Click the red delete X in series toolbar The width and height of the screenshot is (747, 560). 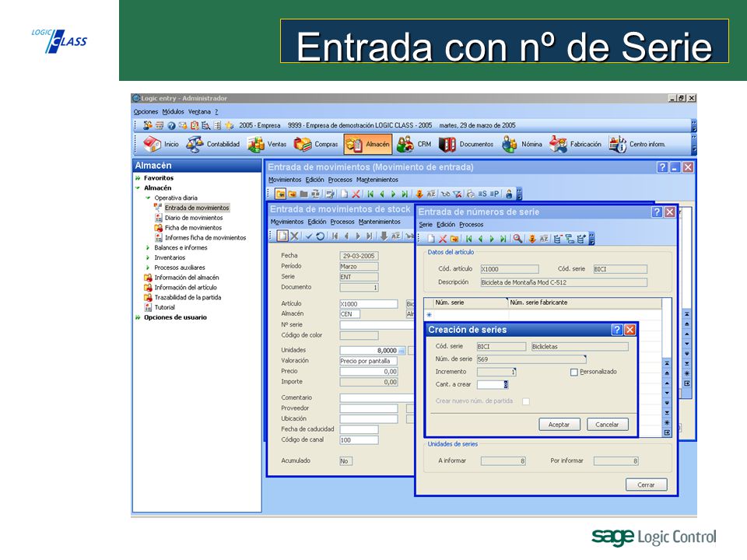pos(443,239)
